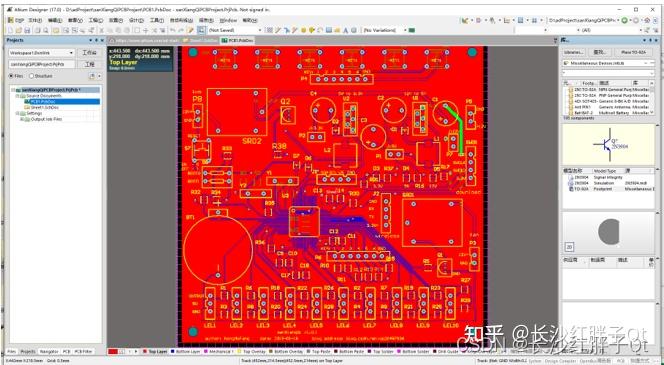
Task: Click the workspace button beside Workspace1
Action: [x=89, y=53]
